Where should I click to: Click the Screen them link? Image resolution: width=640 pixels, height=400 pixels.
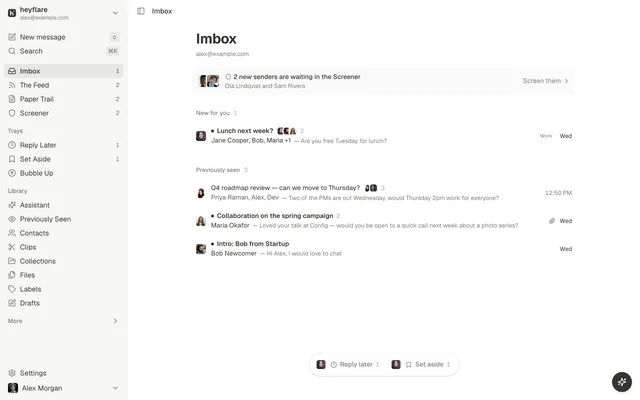[545, 81]
